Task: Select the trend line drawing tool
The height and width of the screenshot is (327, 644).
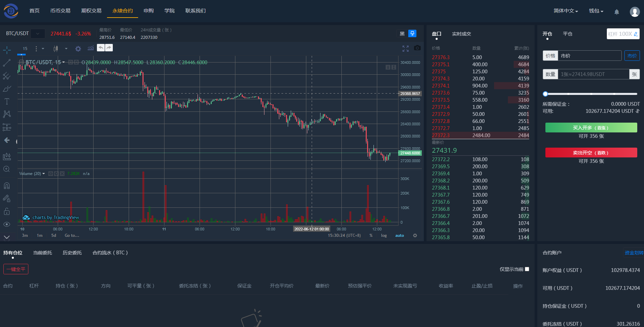Action: [7, 63]
